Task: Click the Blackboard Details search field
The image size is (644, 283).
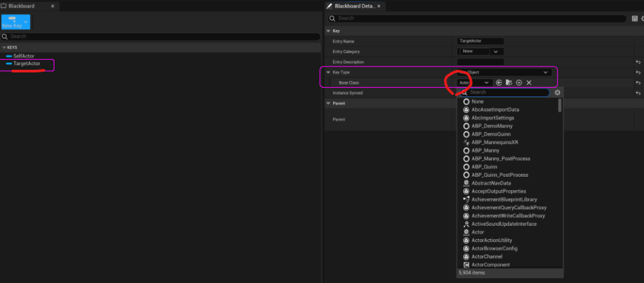Action: click(x=477, y=19)
